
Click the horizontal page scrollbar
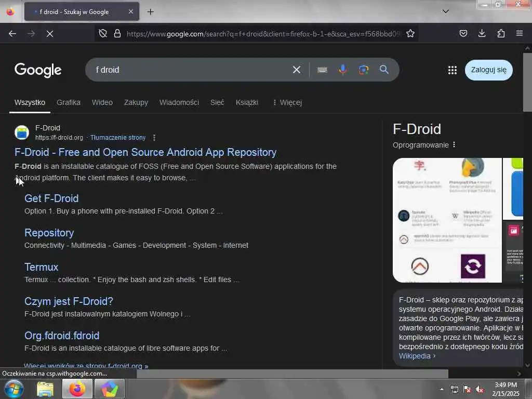[292, 374]
